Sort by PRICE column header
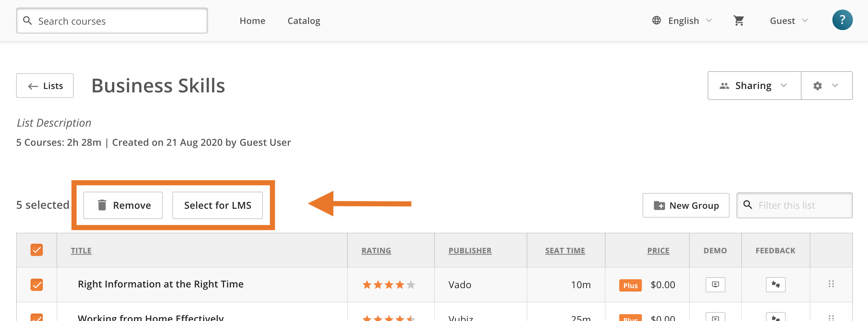 (x=658, y=251)
